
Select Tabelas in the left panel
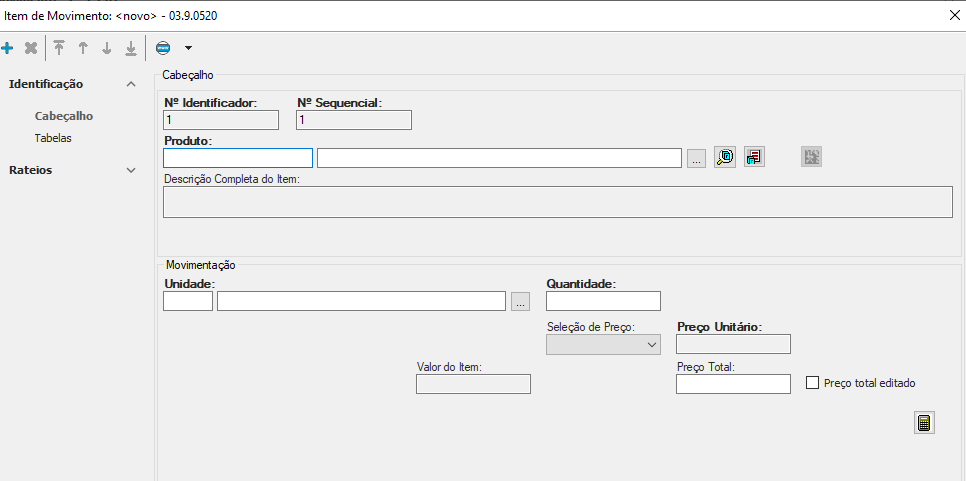tap(53, 138)
